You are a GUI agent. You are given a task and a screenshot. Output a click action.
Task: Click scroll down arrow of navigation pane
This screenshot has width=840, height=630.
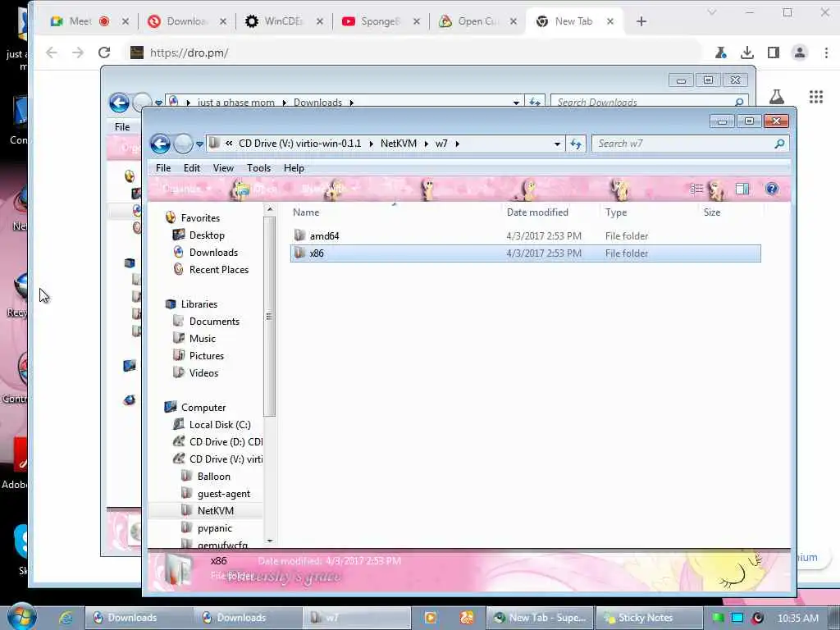269,541
